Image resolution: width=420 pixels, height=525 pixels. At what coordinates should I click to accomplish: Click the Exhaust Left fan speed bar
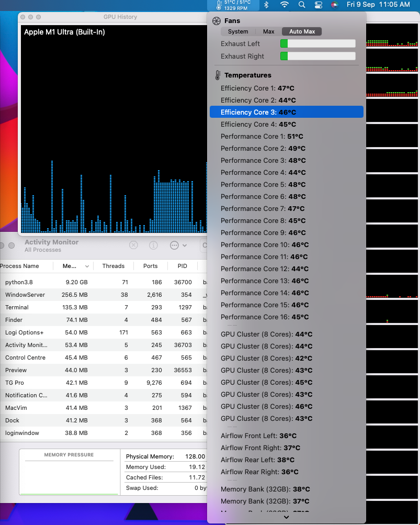(x=318, y=43)
